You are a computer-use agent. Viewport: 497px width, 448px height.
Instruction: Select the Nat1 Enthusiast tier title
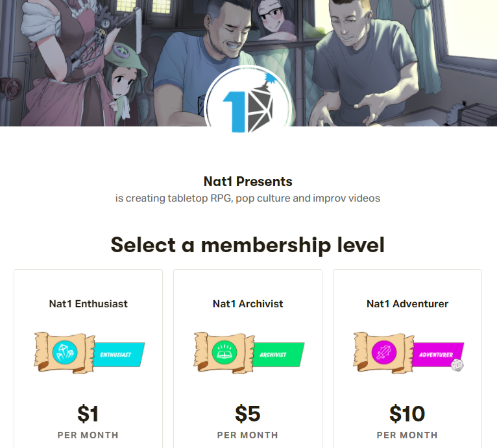(x=88, y=303)
